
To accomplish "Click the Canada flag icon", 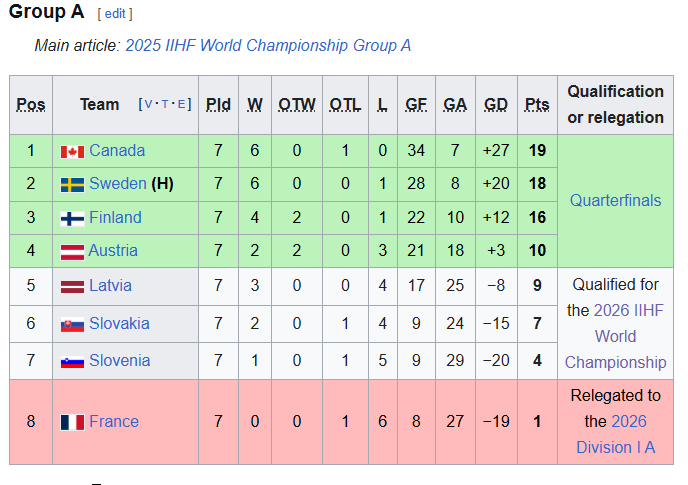I will pyautogui.click(x=72, y=152).
